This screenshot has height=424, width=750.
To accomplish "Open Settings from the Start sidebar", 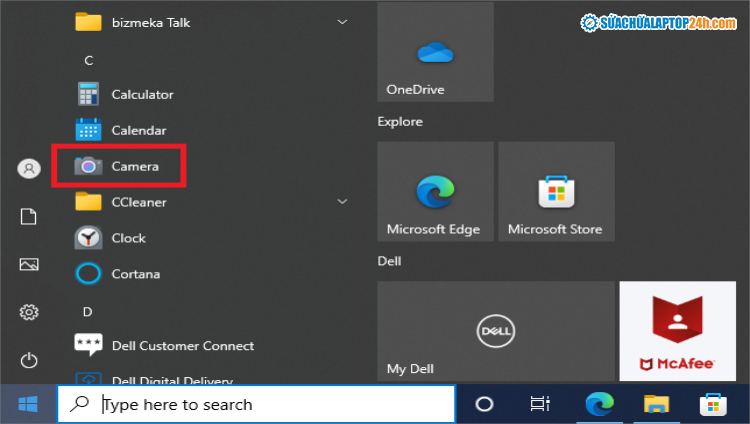I will [28, 312].
